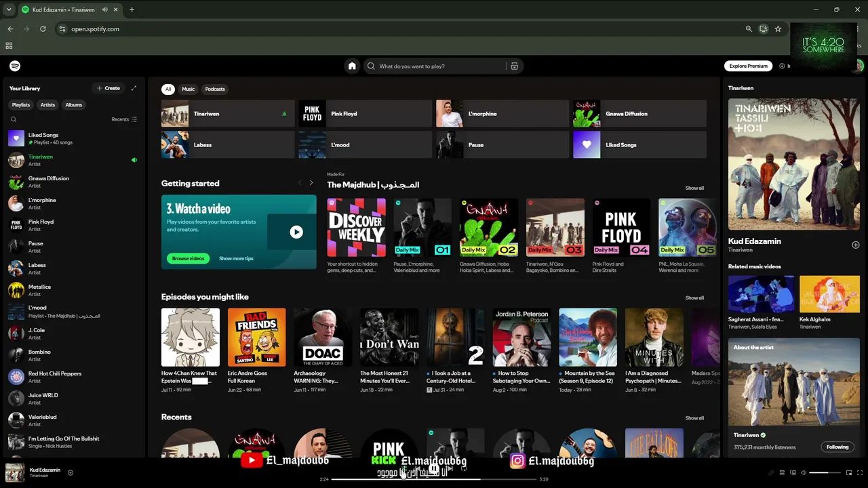Go to Spotify Home via house icon
Viewport: 868px width, 488px height.
click(352, 66)
